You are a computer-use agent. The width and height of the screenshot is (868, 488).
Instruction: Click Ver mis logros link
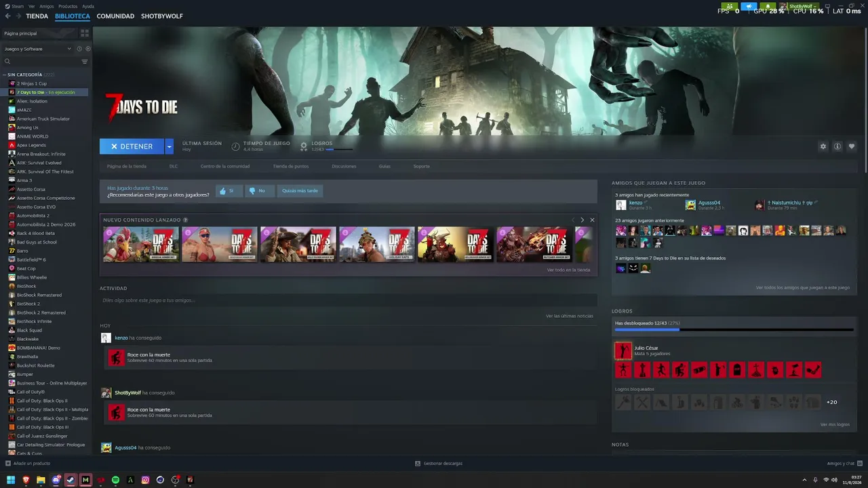click(835, 424)
